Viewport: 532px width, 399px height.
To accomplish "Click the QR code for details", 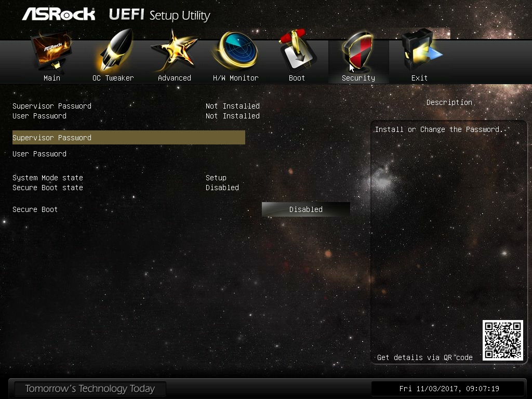I will (x=502, y=340).
